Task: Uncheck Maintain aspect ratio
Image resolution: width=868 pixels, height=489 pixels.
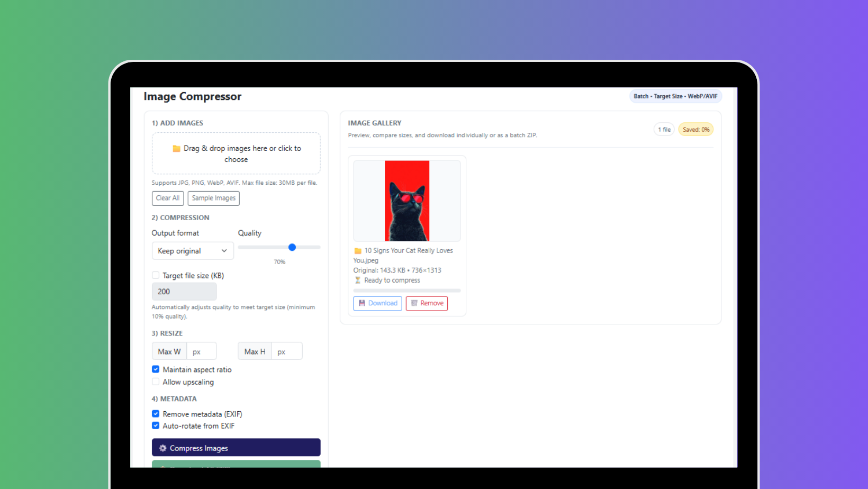Action: coord(156,369)
